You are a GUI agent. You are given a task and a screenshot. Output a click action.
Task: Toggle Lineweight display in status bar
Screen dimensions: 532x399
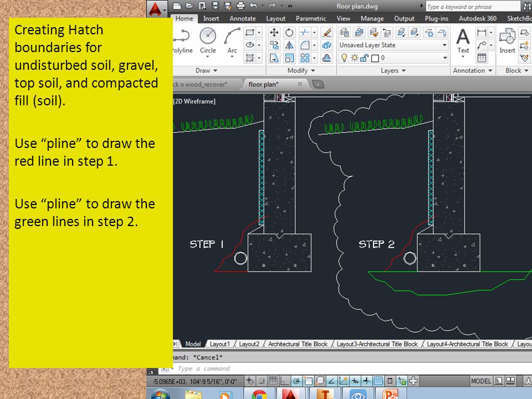366,381
